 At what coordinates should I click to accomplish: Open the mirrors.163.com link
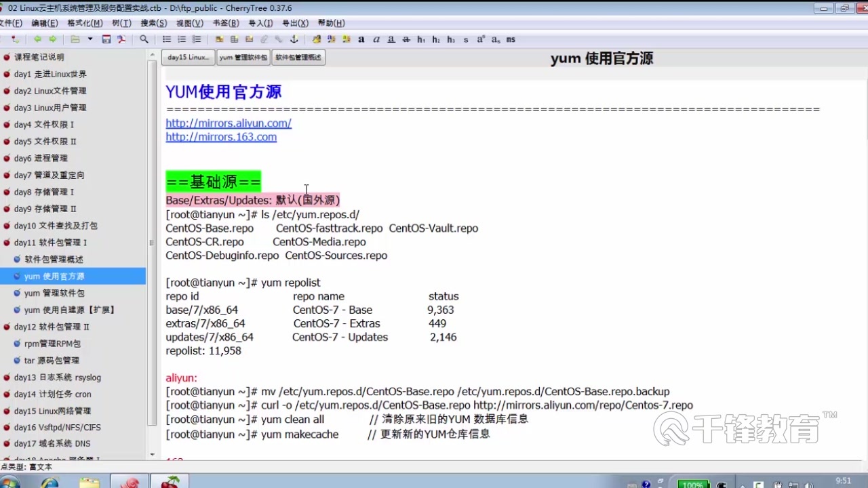[221, 137]
